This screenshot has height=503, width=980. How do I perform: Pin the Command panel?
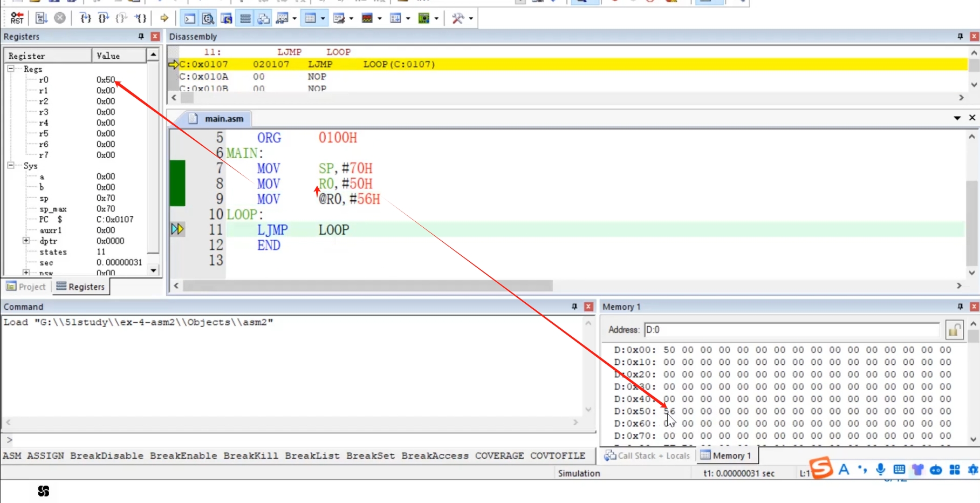point(574,307)
